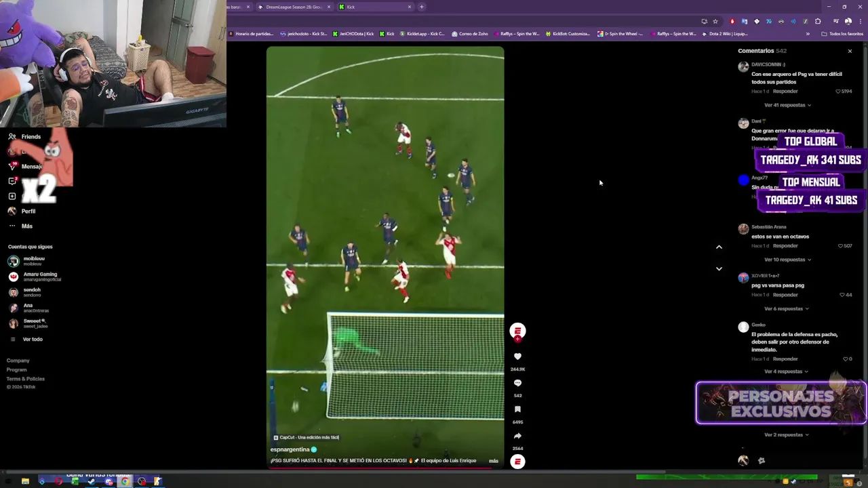This screenshot has width=868, height=488.
Task: Expand Ver 4 respuestas under Genko comment
Action: point(786,371)
